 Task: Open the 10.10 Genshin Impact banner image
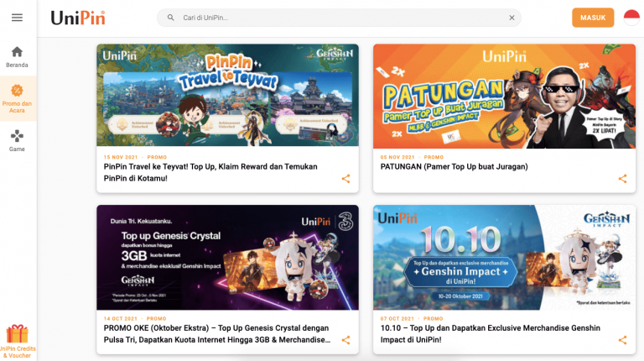tap(504, 258)
